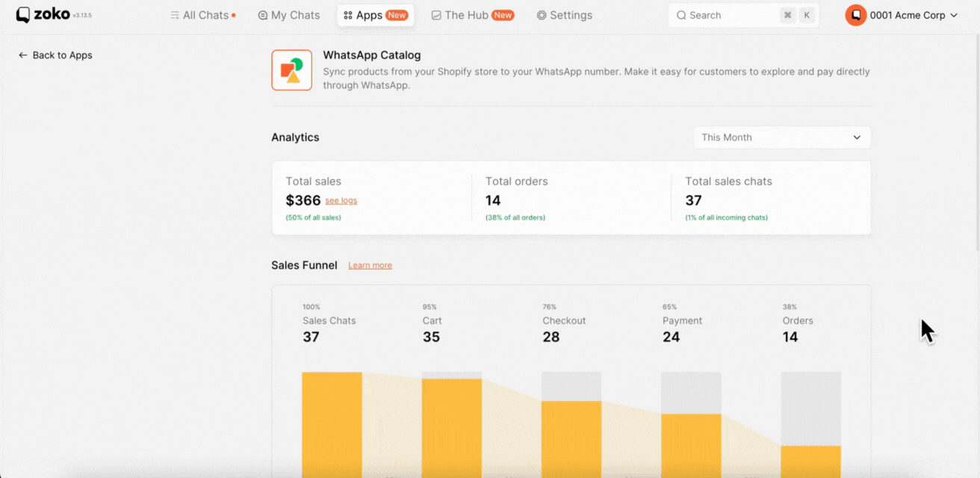Click the Checkout funnel bar
980x478 pixels.
coord(571,438)
